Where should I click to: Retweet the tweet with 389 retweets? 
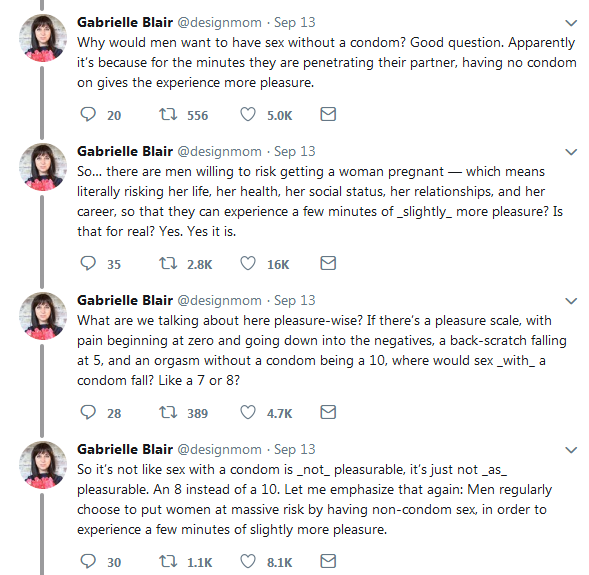(x=168, y=412)
